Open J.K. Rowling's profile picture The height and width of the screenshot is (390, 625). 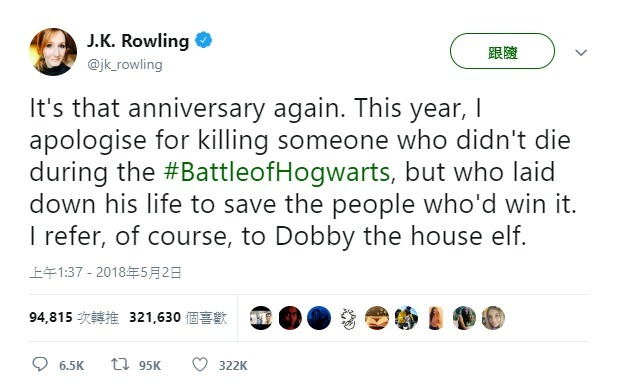53,52
